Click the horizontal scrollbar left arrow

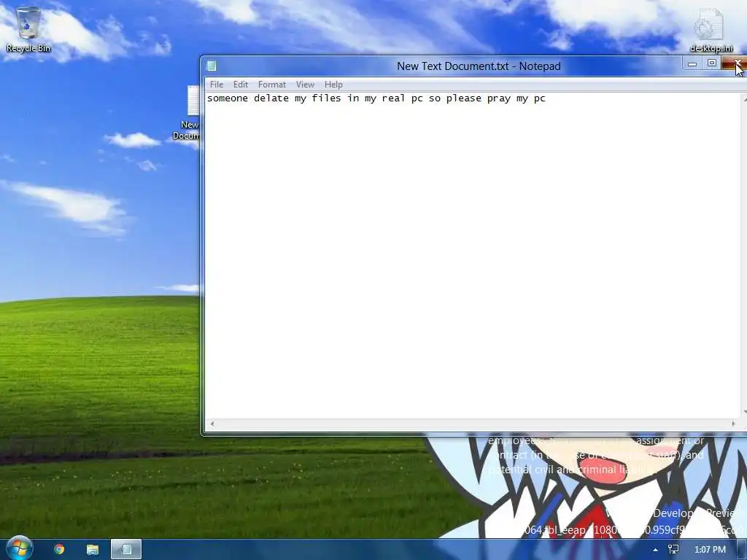pos(212,424)
